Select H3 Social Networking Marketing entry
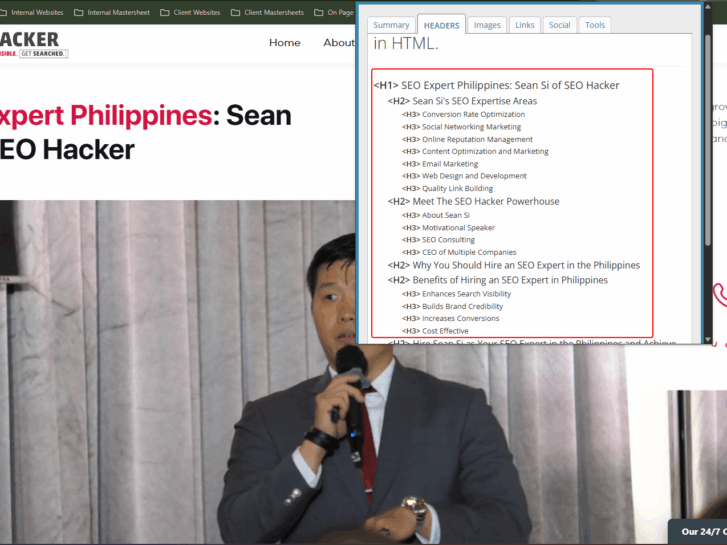 click(x=461, y=127)
